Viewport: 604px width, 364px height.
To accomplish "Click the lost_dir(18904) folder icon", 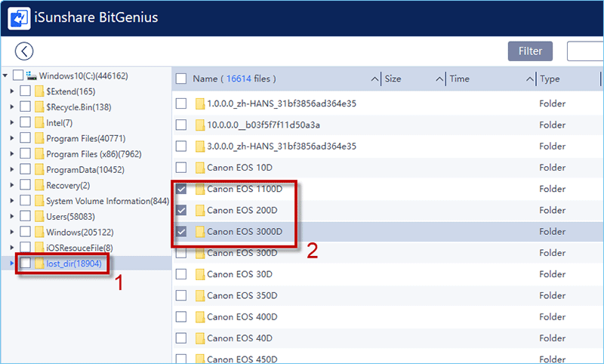I will 39,263.
